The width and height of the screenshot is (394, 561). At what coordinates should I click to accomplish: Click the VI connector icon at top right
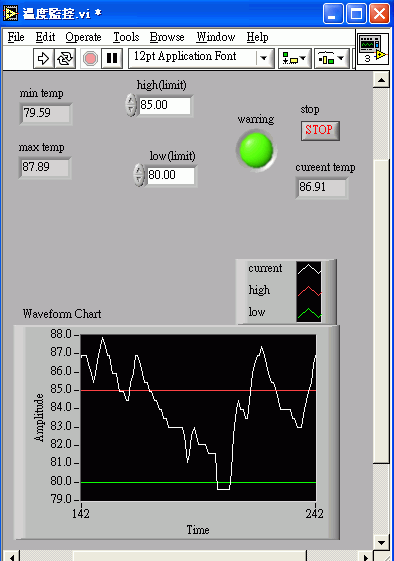coord(373,49)
